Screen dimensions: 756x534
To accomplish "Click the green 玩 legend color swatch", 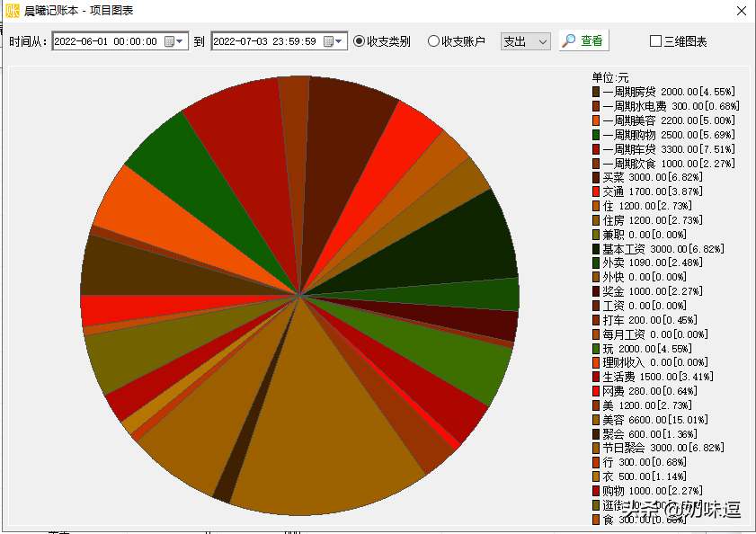I will pos(596,348).
